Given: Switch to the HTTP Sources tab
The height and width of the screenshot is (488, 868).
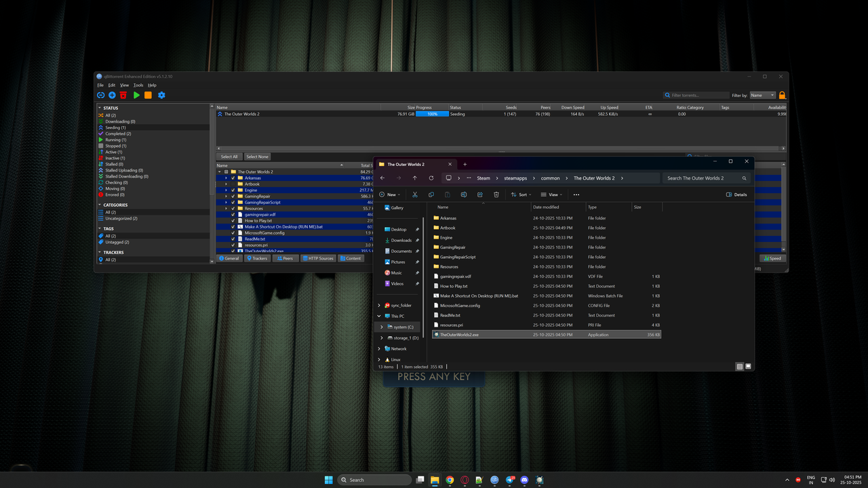Looking at the screenshot, I should point(318,258).
